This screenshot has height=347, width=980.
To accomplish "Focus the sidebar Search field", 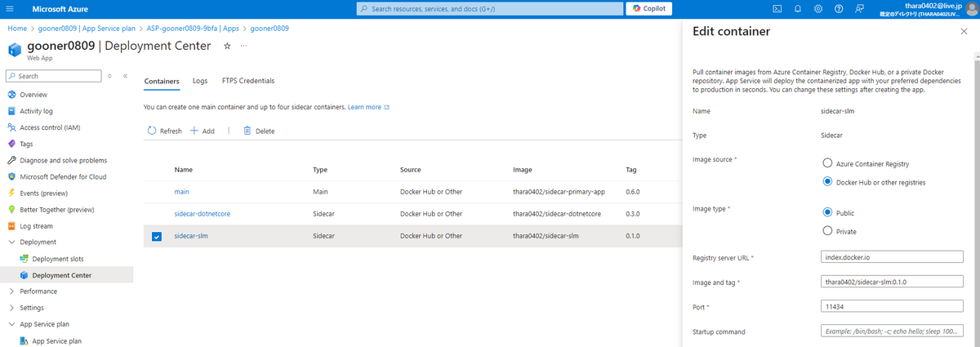I will click(x=53, y=76).
